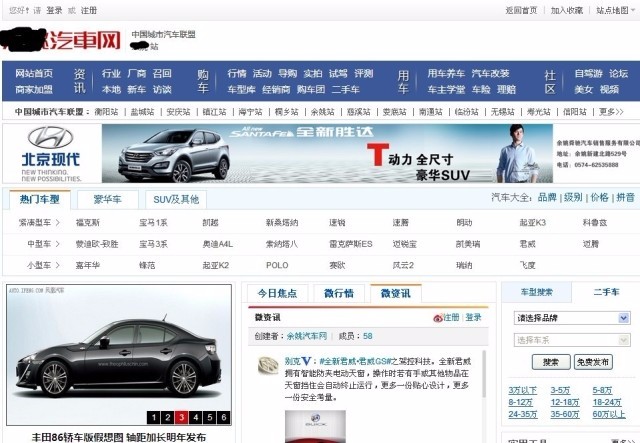This screenshot has width=640, height=443.
Task: Open the 召回 news menu item
Action: click(162, 73)
